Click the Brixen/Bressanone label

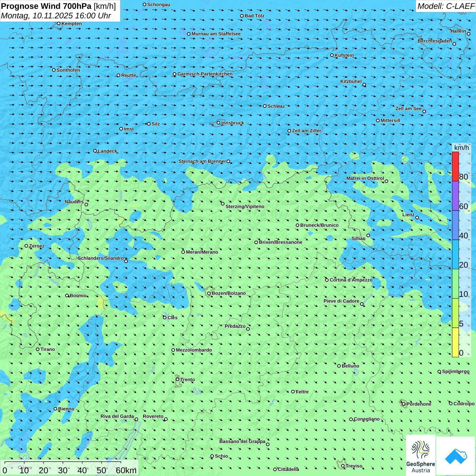pos(280,242)
